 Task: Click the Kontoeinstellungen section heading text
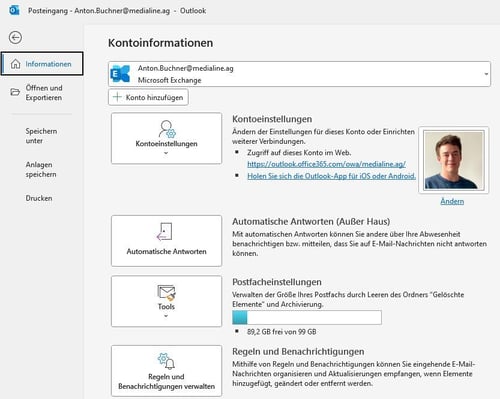point(272,119)
